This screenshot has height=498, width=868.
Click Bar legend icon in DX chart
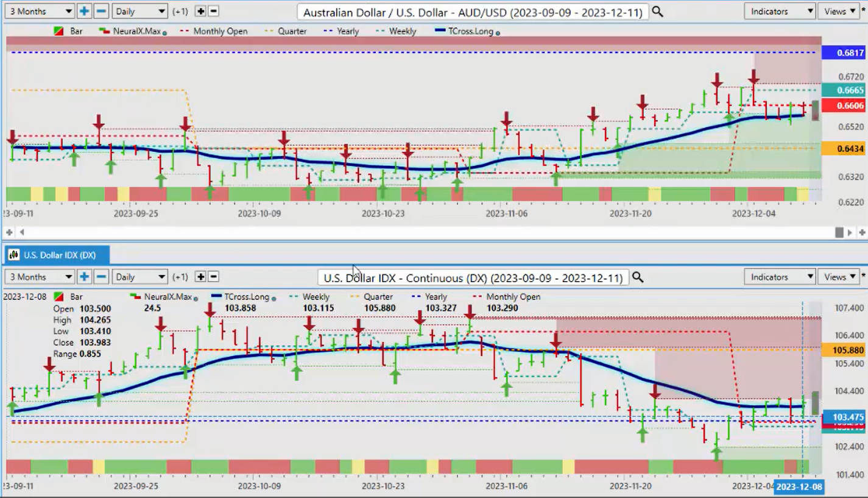tap(59, 297)
